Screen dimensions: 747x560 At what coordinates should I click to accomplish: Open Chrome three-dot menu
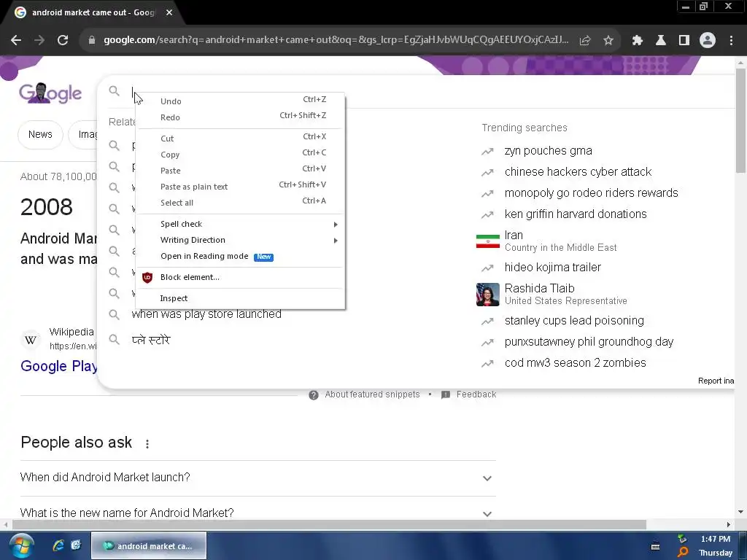pos(731,41)
